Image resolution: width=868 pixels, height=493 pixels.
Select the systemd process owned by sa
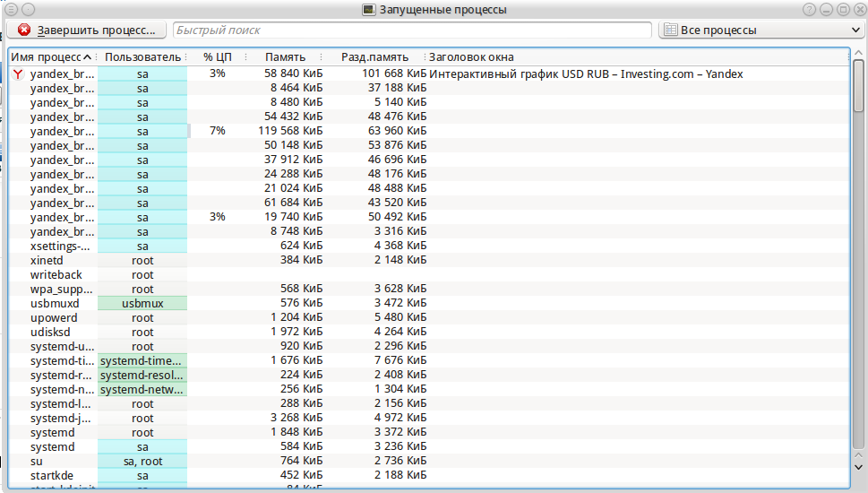pos(429,447)
